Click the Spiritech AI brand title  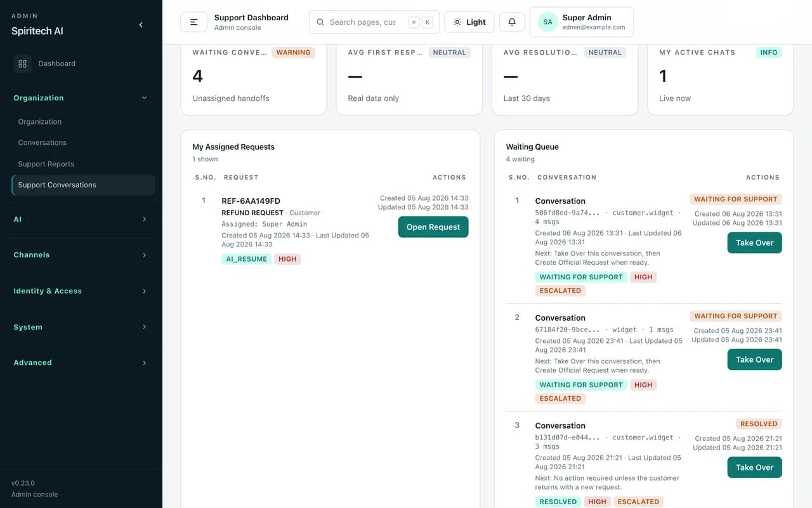[x=37, y=31]
